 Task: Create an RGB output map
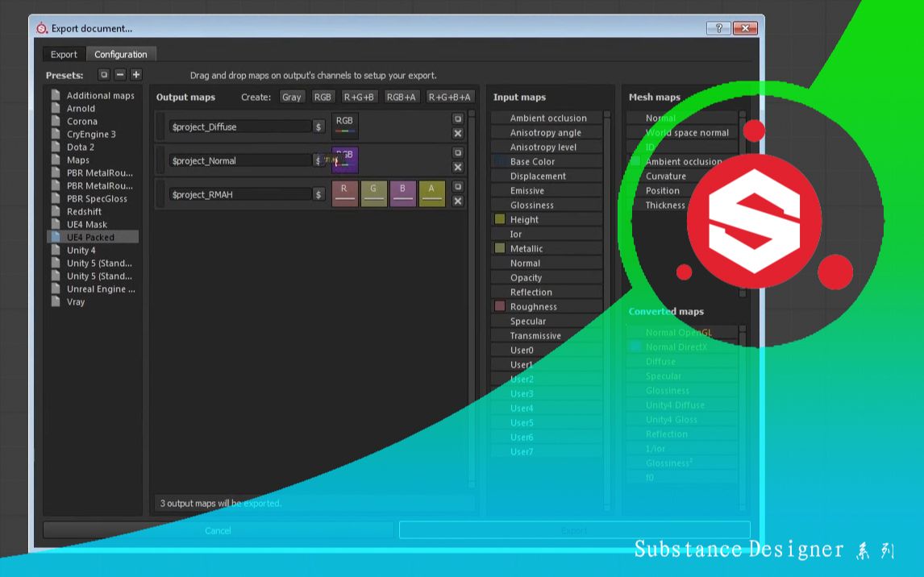323,98
